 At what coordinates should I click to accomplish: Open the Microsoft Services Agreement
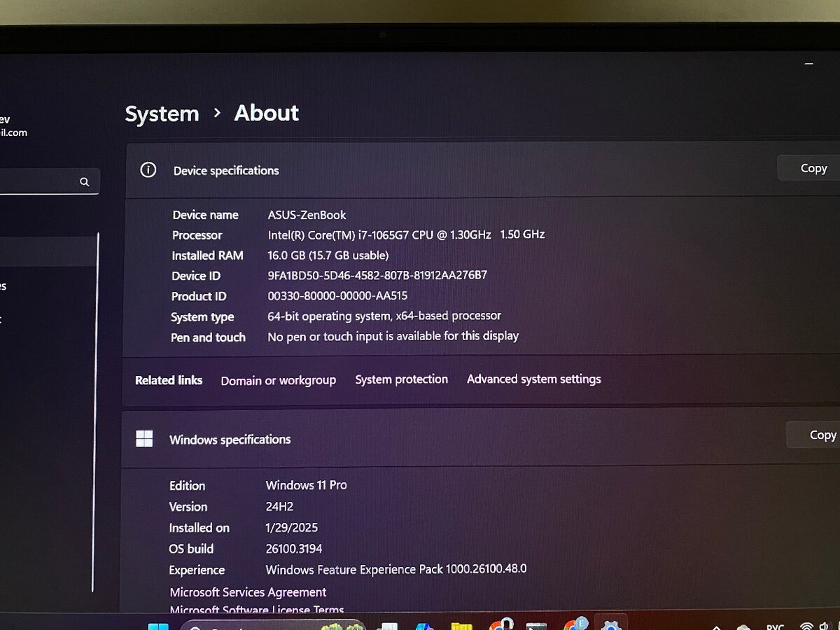click(x=248, y=592)
